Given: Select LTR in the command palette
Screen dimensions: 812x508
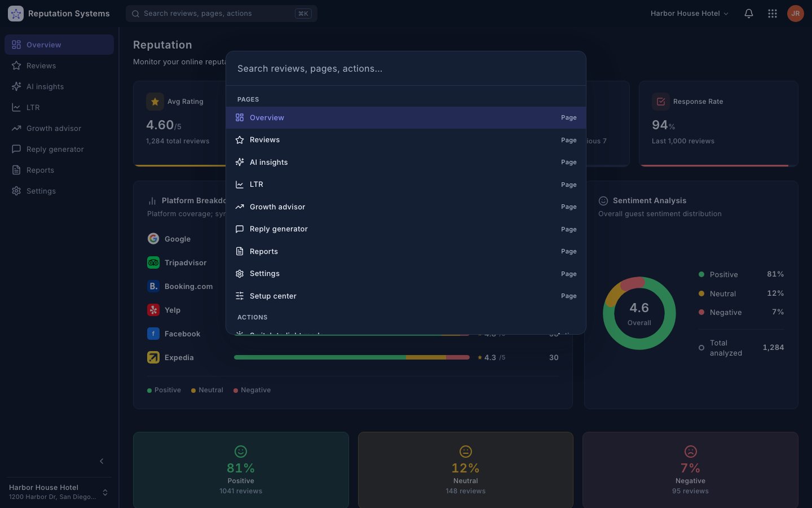Looking at the screenshot, I should click(406, 185).
